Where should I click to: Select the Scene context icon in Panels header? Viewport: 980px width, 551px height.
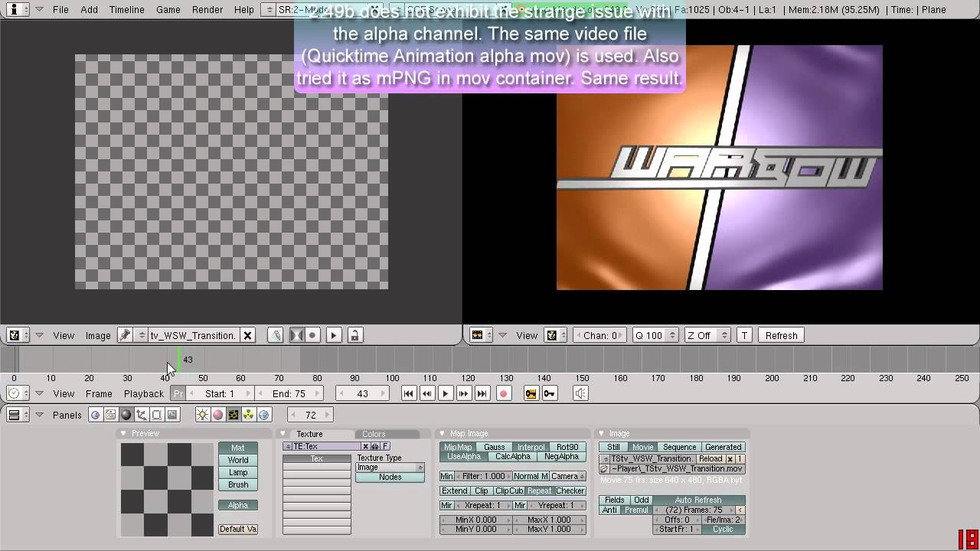pyautogui.click(x=172, y=415)
